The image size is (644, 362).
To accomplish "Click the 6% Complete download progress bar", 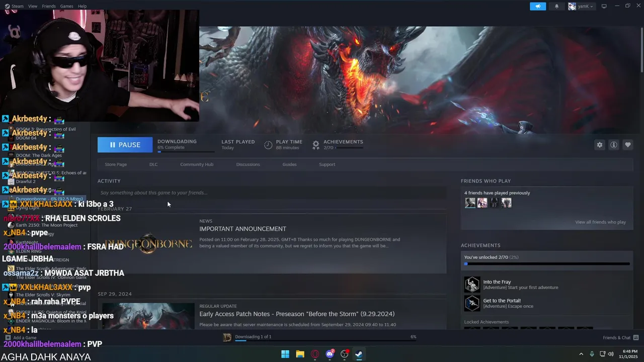I will coord(186,151).
